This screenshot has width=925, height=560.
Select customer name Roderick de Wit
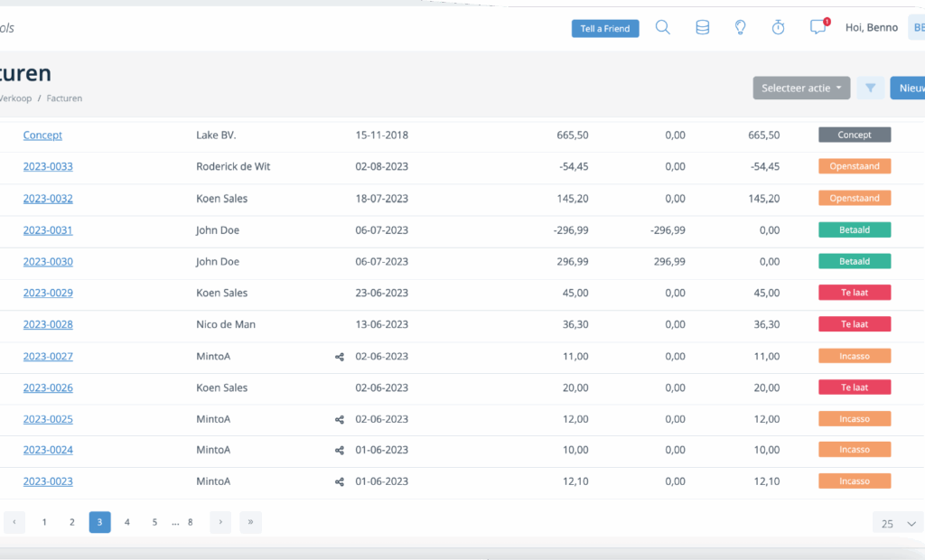pos(233,166)
